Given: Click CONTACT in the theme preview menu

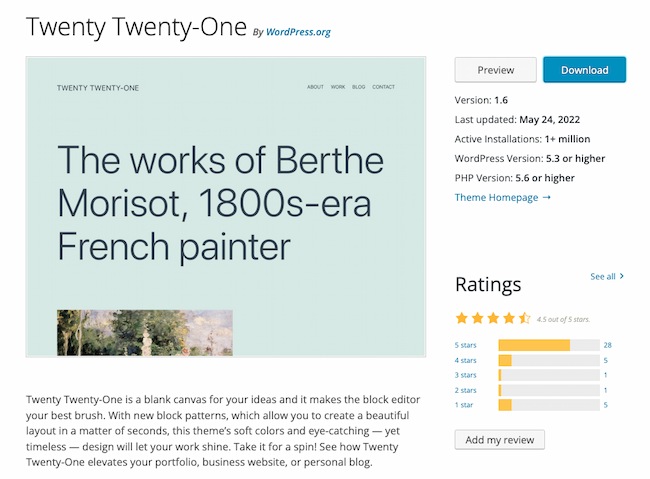Looking at the screenshot, I should click(384, 87).
